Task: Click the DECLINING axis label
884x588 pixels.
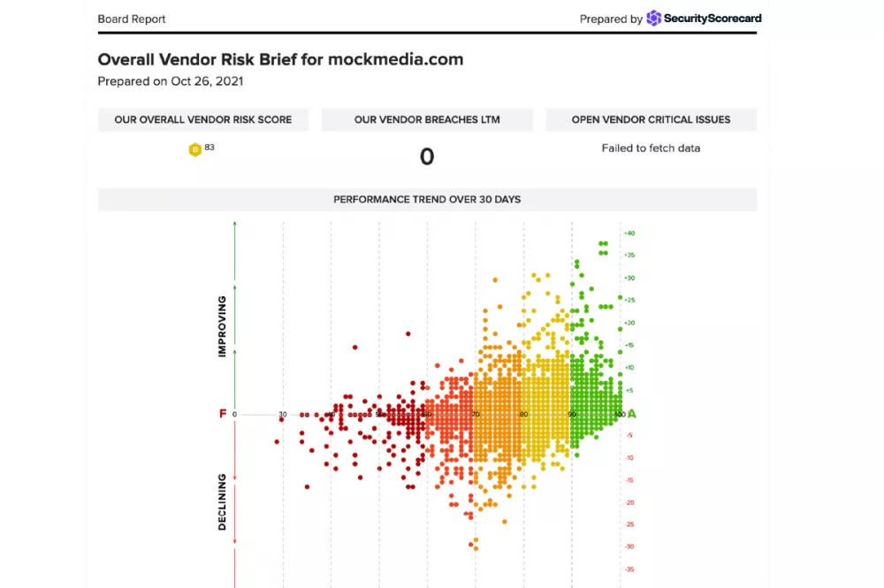Action: 222,501
